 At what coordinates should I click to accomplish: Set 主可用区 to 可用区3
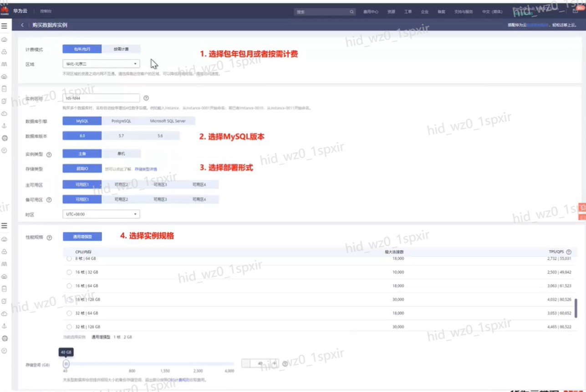coord(160,185)
